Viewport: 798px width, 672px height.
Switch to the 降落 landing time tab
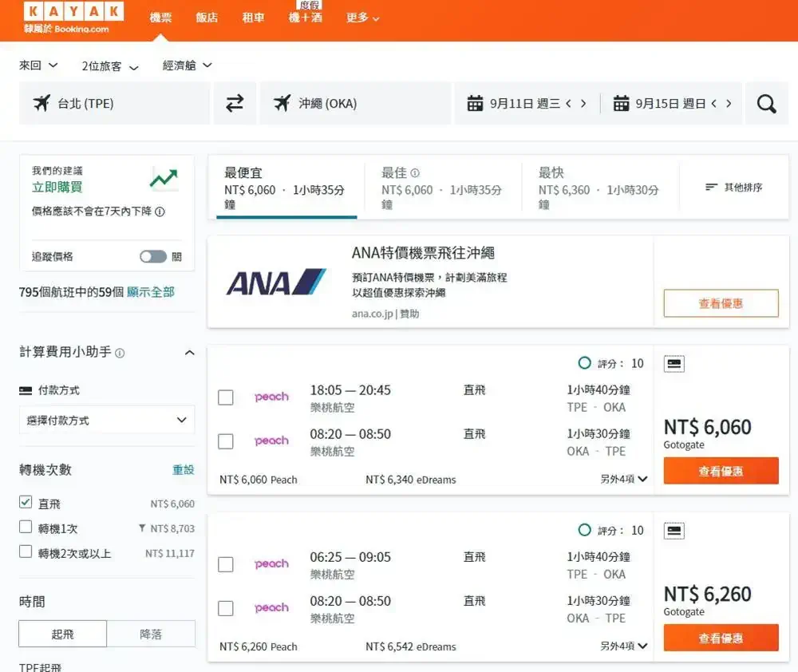pos(151,634)
